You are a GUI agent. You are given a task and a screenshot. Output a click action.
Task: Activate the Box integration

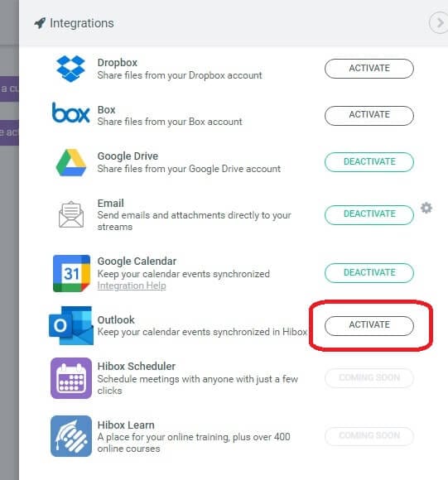(369, 115)
